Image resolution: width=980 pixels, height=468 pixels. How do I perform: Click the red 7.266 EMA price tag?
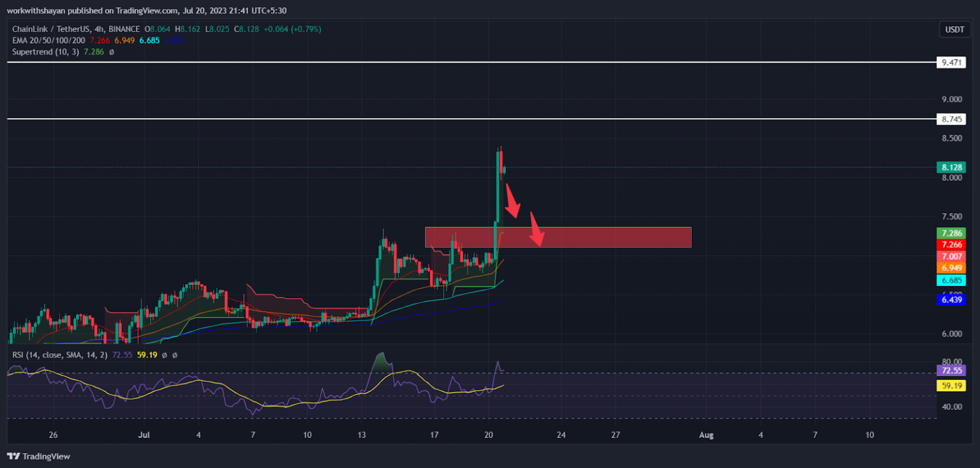951,245
